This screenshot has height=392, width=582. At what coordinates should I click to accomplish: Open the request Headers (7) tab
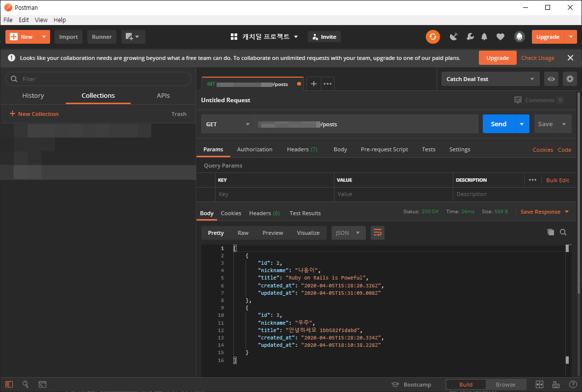(x=302, y=149)
